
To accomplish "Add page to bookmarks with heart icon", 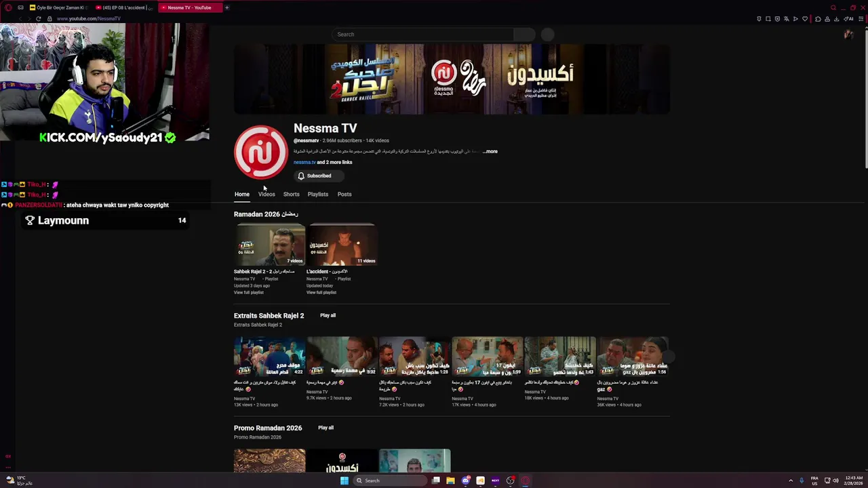I will point(805,19).
